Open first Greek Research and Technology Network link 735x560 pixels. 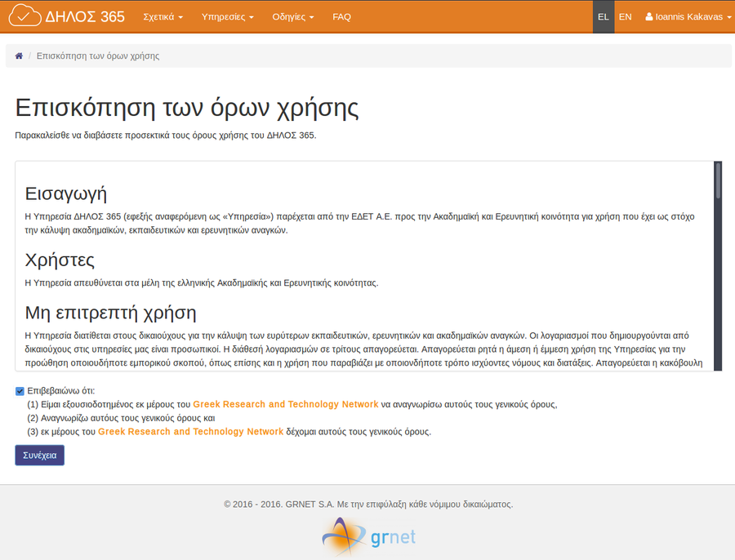point(286,405)
